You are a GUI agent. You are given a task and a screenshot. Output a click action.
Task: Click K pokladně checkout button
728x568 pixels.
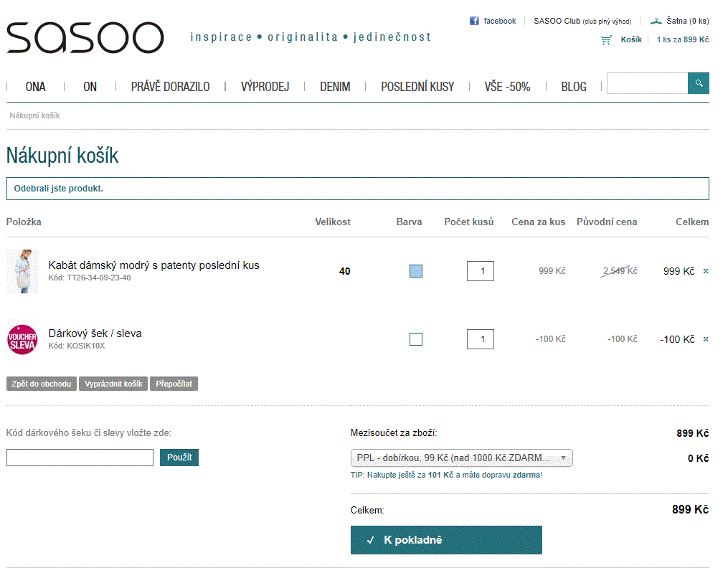click(x=446, y=540)
